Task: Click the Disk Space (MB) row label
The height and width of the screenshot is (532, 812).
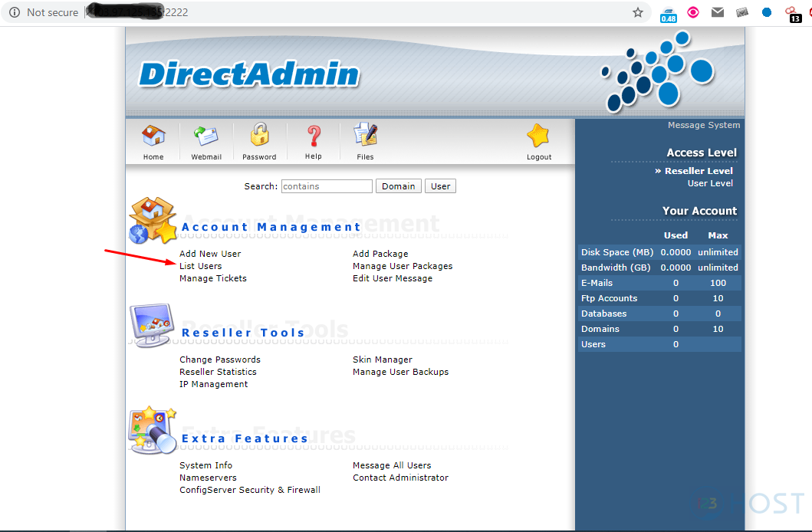Action: (616, 252)
